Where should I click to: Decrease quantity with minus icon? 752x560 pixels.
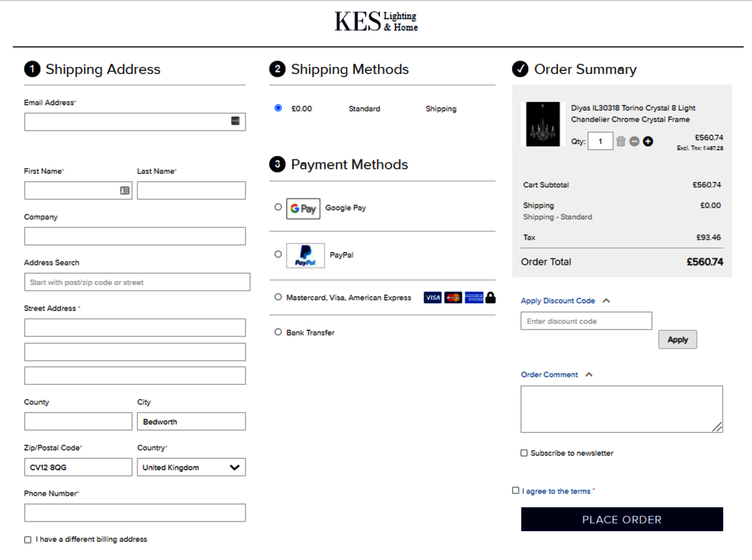tap(634, 142)
